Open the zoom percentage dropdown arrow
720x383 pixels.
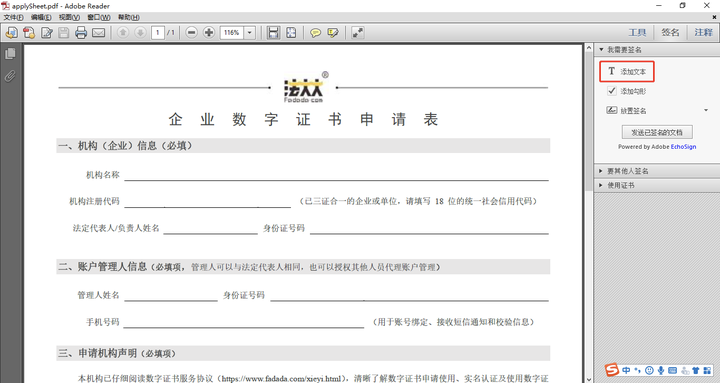pyautogui.click(x=250, y=33)
